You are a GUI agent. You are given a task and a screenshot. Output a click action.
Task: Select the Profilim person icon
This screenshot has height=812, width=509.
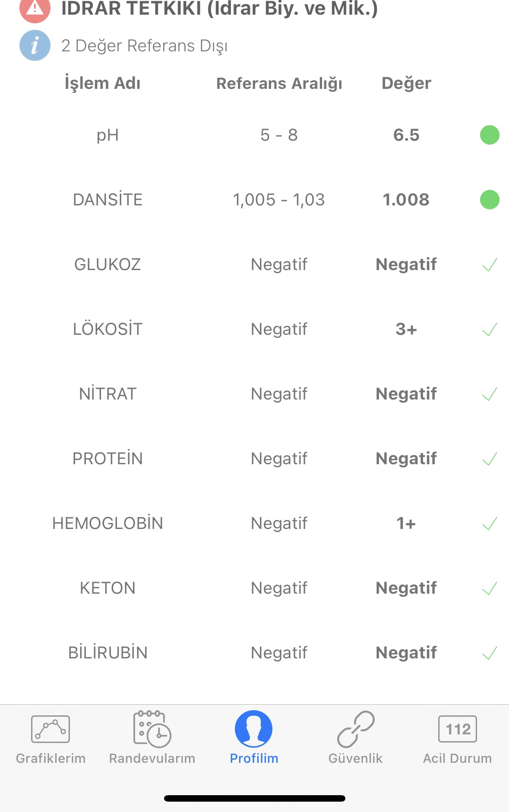(x=254, y=729)
